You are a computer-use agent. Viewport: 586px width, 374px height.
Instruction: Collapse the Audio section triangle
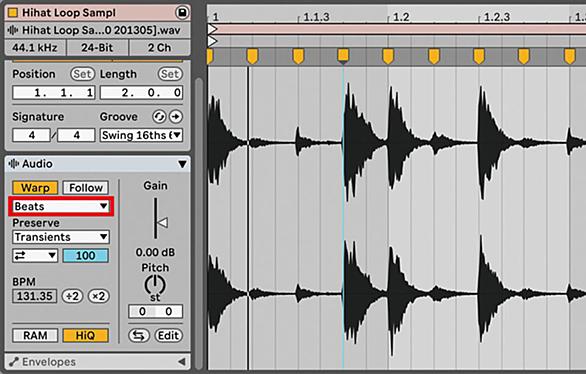point(182,164)
